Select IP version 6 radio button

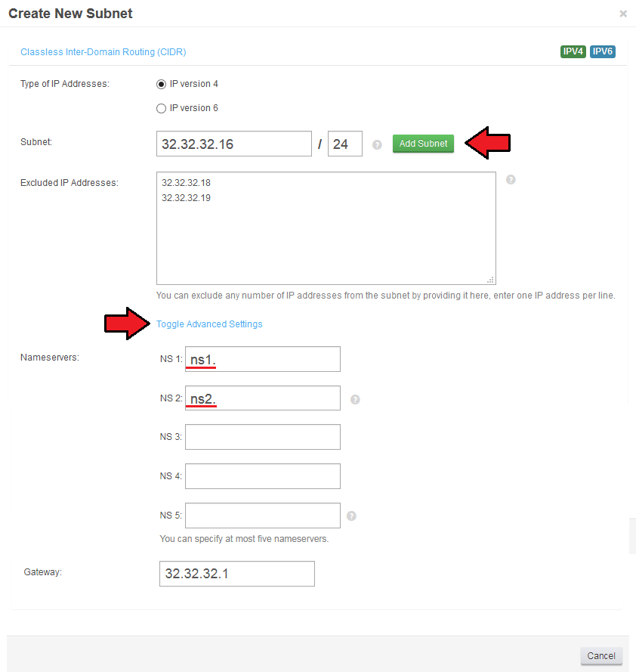[x=161, y=108]
